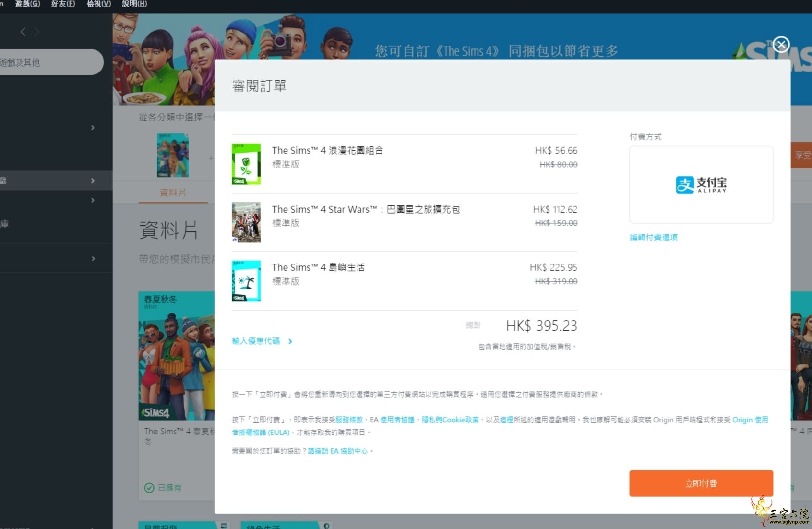This screenshot has width=812, height=529.
Task: Click the small Sims 4 bundle thumbnail
Action: (172, 155)
